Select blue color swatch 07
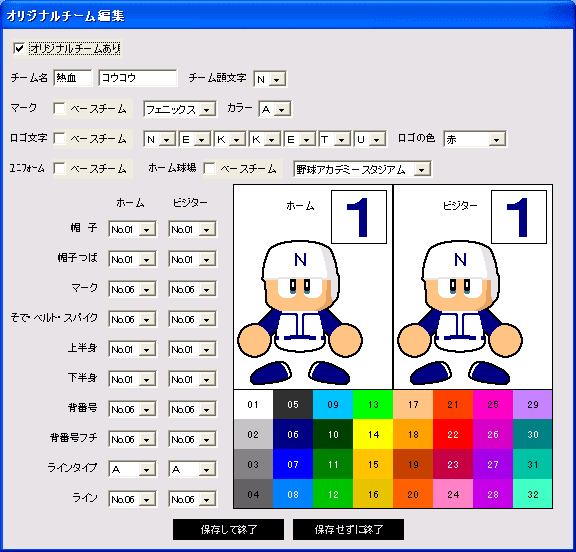This screenshot has width=576, height=552. point(293,464)
